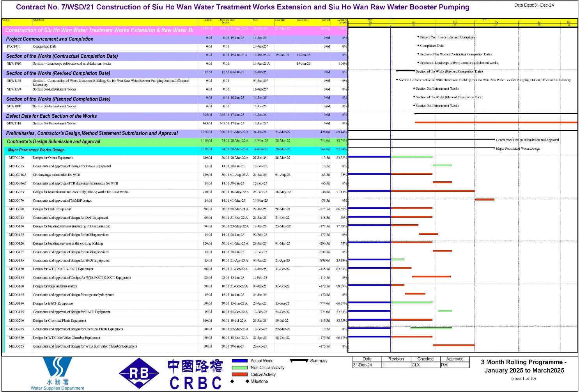The width and height of the screenshot is (579, 392).
Task: Click activity ID MDD3120
Action: pos(16,227)
